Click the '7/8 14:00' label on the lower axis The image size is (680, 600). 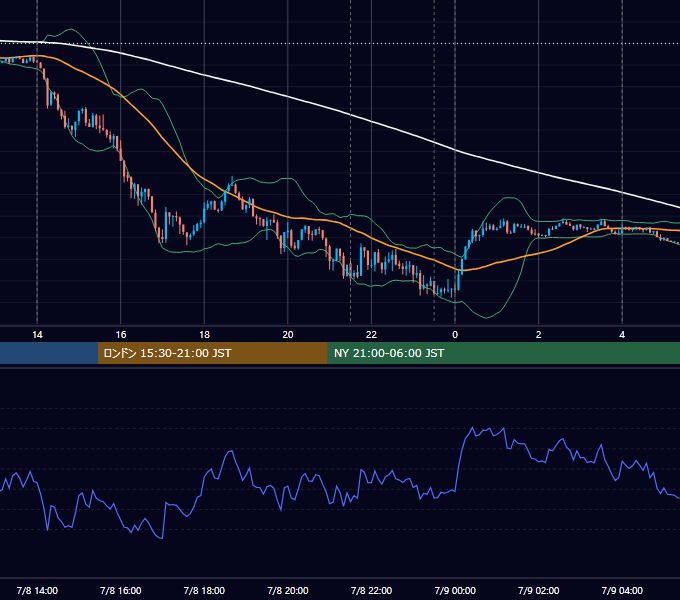point(37,590)
